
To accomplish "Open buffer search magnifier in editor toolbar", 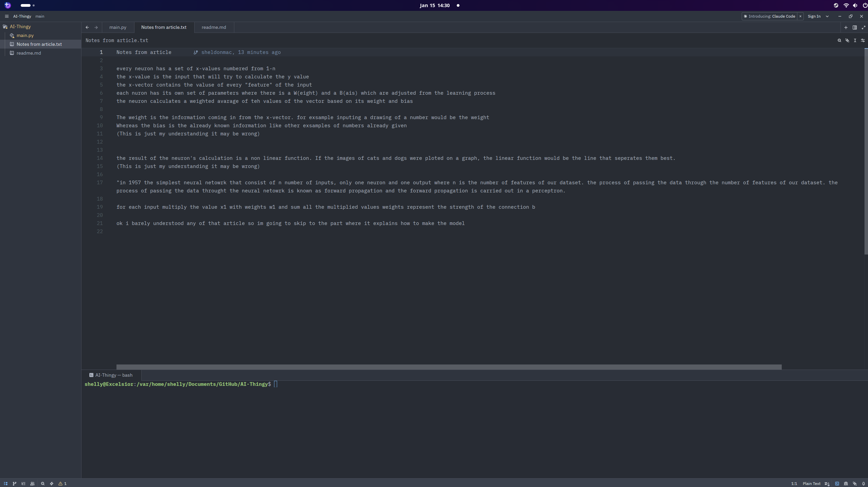I will click(x=839, y=40).
